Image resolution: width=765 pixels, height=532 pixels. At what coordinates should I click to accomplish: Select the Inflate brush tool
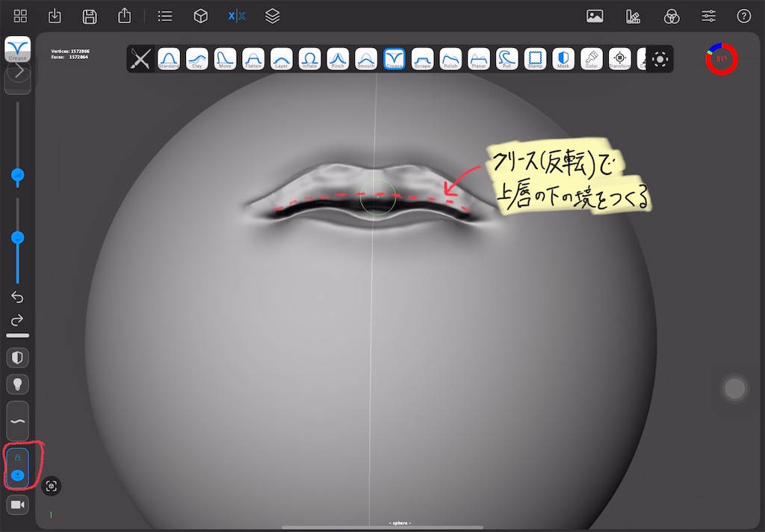tap(310, 58)
